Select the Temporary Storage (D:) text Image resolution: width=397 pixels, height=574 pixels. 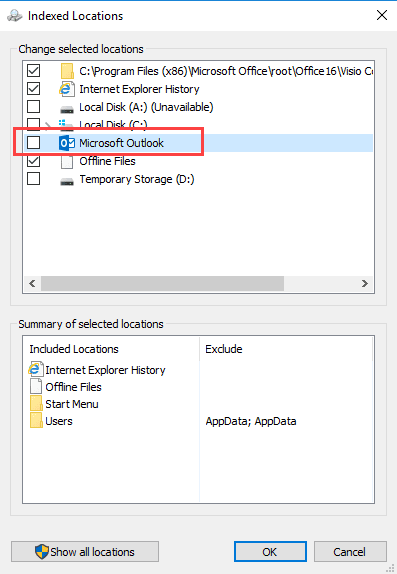click(x=137, y=179)
